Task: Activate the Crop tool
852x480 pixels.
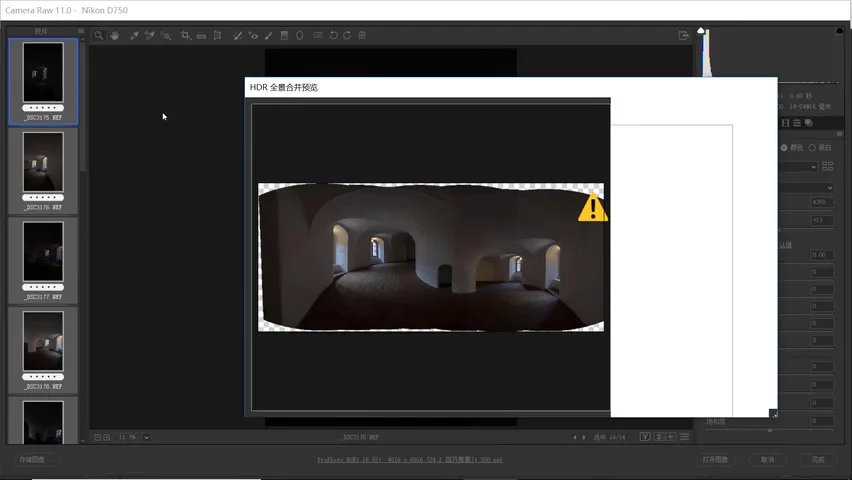Action: [185, 35]
